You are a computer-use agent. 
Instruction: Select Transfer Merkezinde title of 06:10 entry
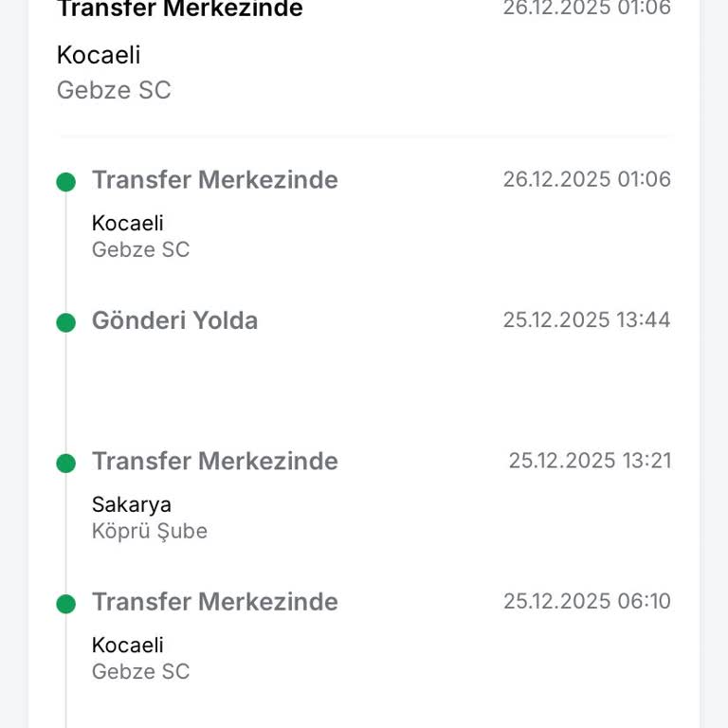click(x=214, y=602)
